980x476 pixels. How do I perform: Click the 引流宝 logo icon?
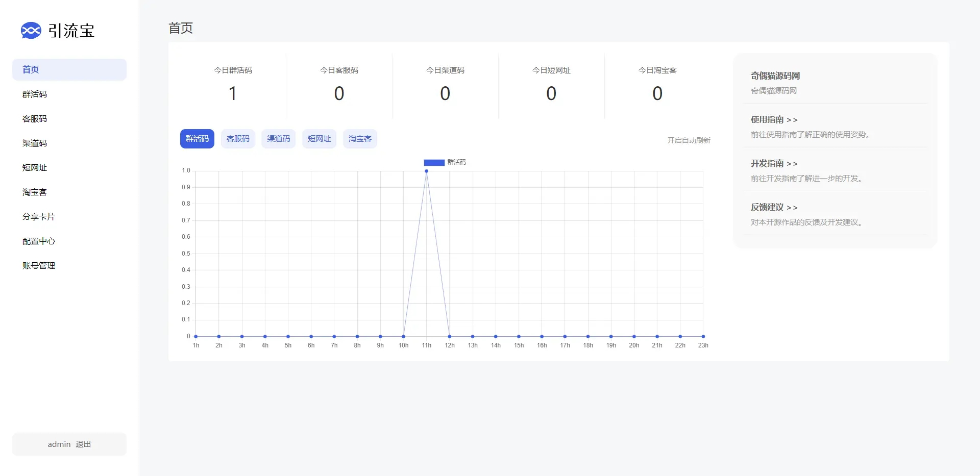click(31, 31)
